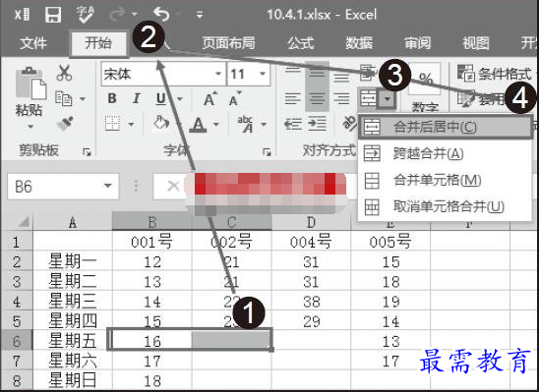Choose 取消单元格合并(U) from merge menu
The height and width of the screenshot is (392, 539).
pyautogui.click(x=445, y=206)
